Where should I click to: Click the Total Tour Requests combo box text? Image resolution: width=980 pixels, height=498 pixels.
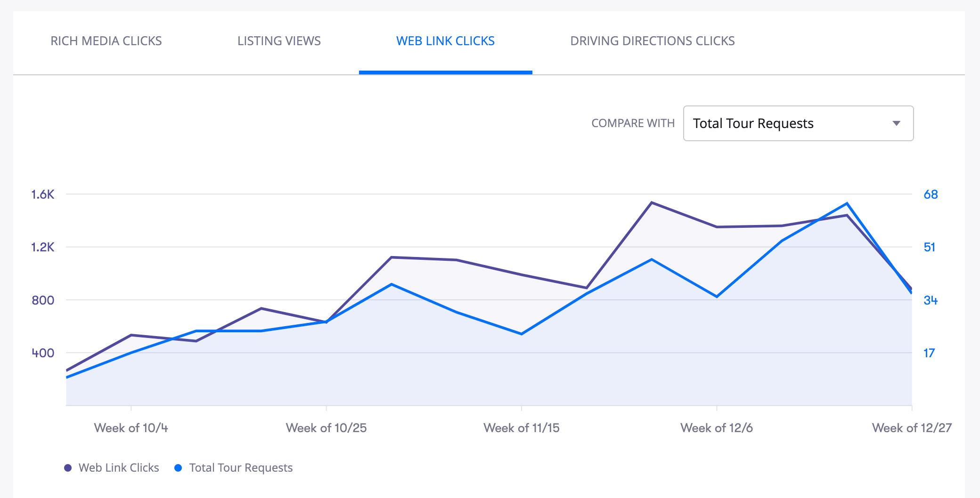[x=753, y=123]
